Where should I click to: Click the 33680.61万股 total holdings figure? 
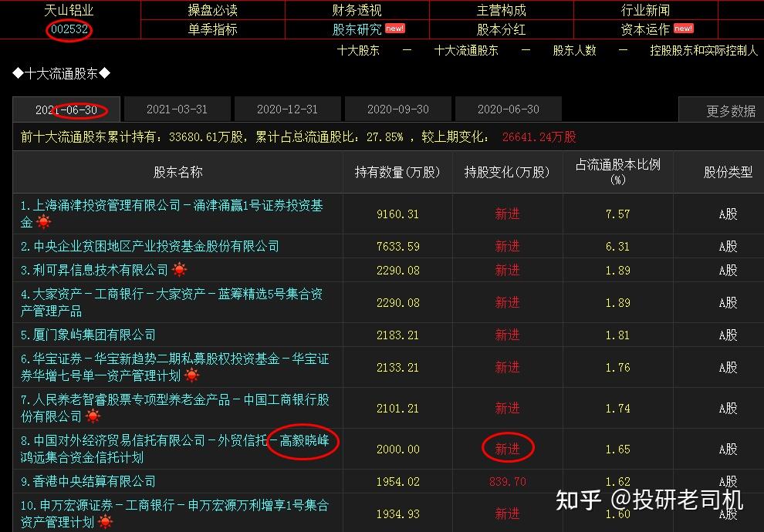[205, 136]
